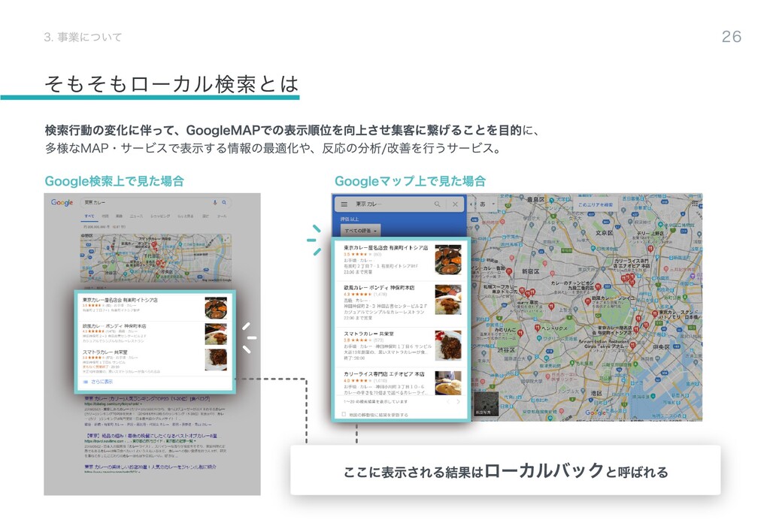Click the Googleマップ上で見た場合 heading
Screen dimensions: 770x532
[x=410, y=181]
